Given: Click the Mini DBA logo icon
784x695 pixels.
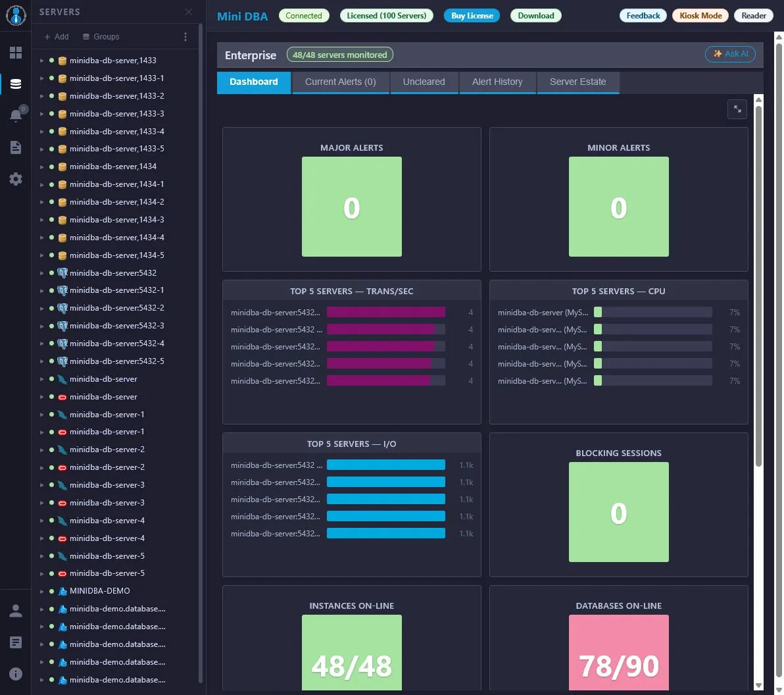Looking at the screenshot, I should pyautogui.click(x=16, y=16).
